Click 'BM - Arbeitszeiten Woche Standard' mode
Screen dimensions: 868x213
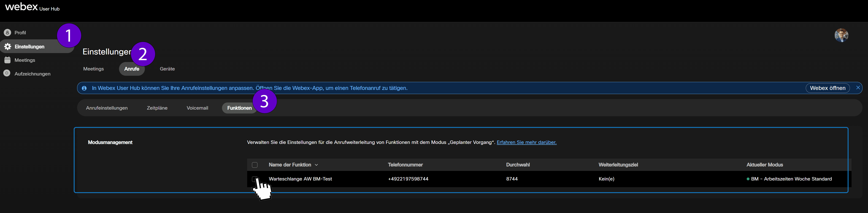click(x=791, y=179)
